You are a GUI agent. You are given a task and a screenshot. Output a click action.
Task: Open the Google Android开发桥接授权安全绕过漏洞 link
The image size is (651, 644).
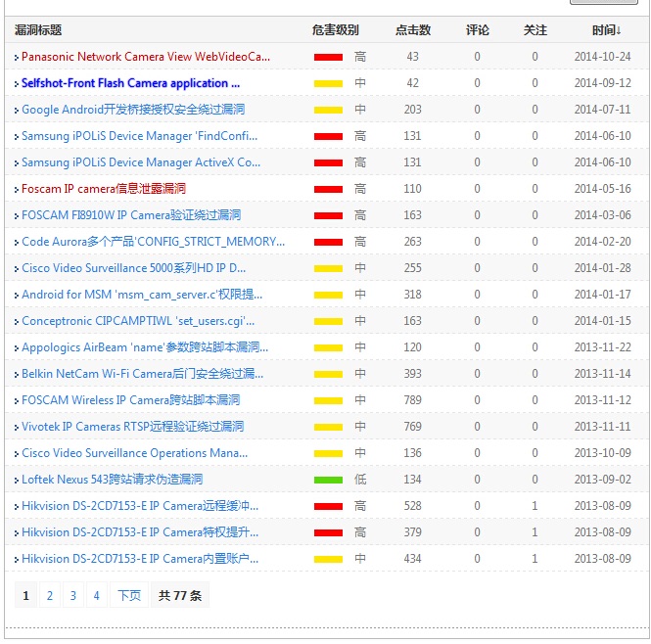click(133, 110)
